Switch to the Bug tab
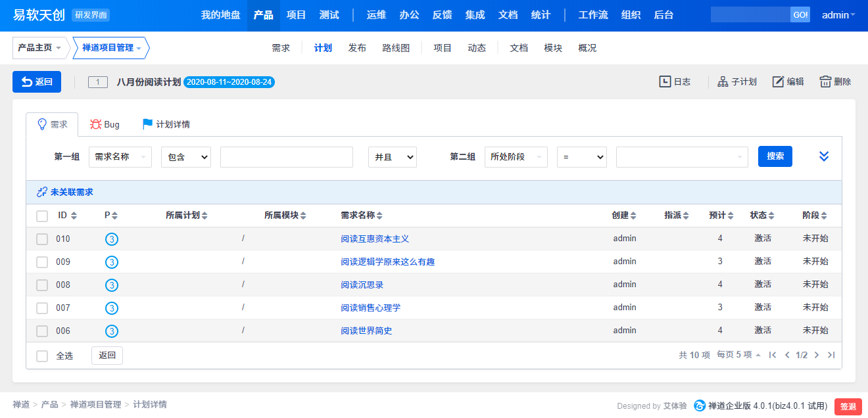This screenshot has width=868, height=418. 105,124
